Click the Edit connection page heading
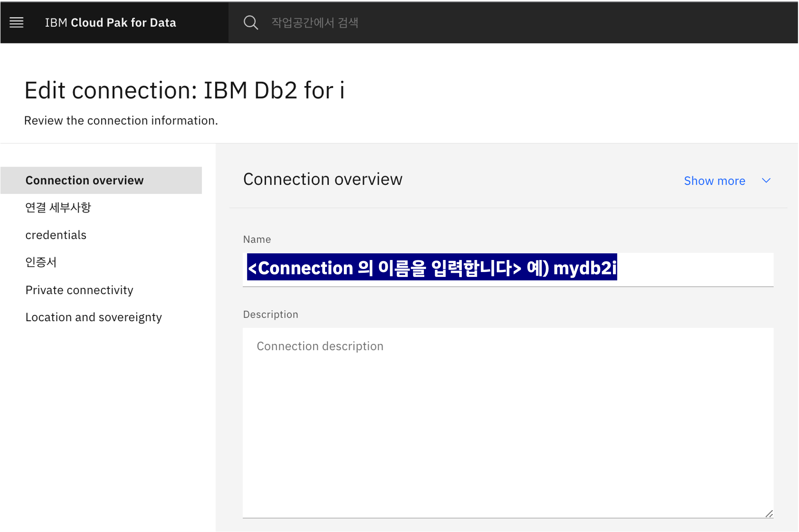The width and height of the screenshot is (799, 532). coord(184,91)
